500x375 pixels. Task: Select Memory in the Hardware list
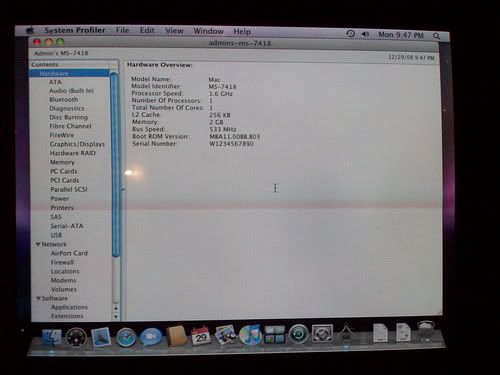tap(62, 162)
